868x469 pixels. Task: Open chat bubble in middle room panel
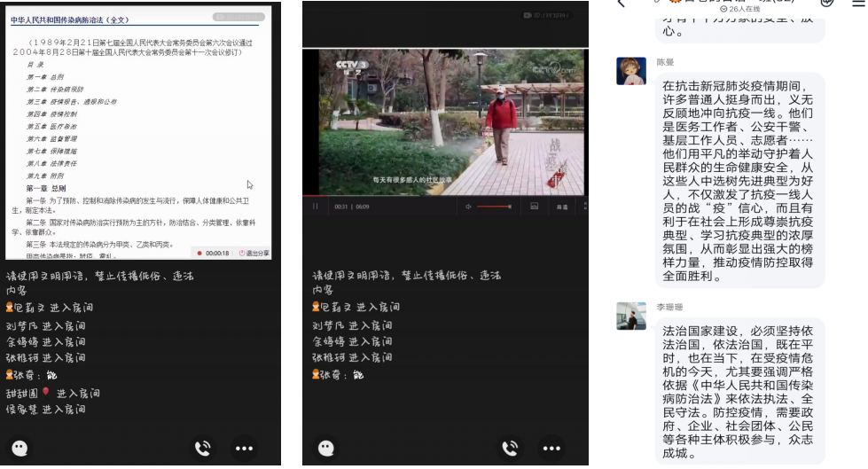326,449
